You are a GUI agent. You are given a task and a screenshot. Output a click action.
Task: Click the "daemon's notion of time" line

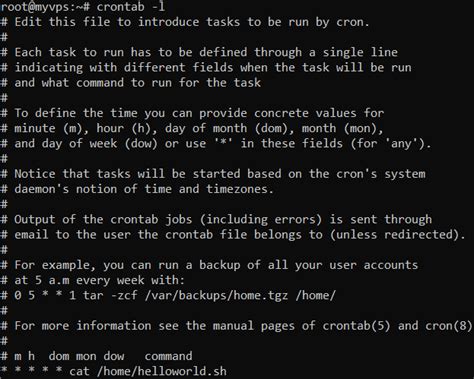point(137,189)
